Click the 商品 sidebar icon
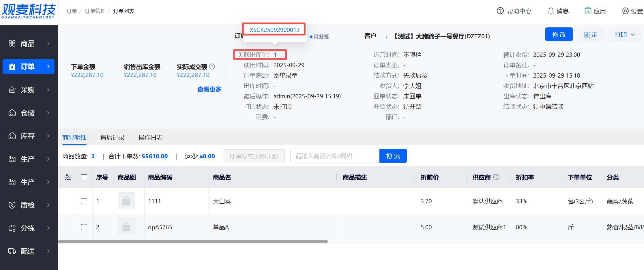The image size is (644, 270). point(12,44)
